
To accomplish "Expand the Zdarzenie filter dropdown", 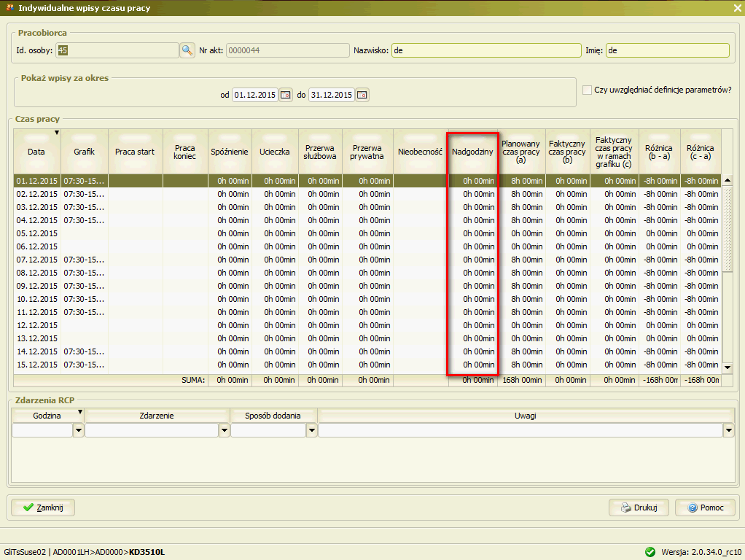I will pos(225,431).
